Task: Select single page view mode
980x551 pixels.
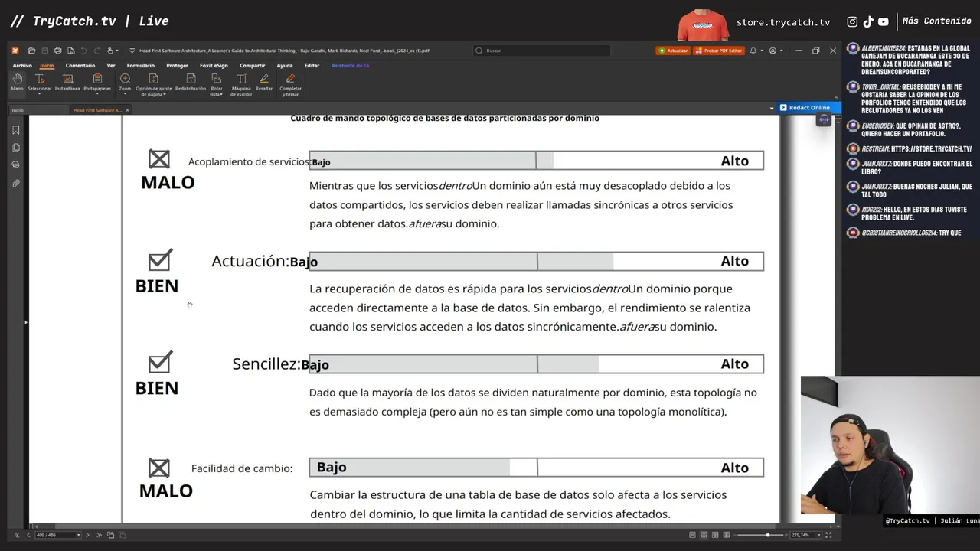Action: [692, 535]
